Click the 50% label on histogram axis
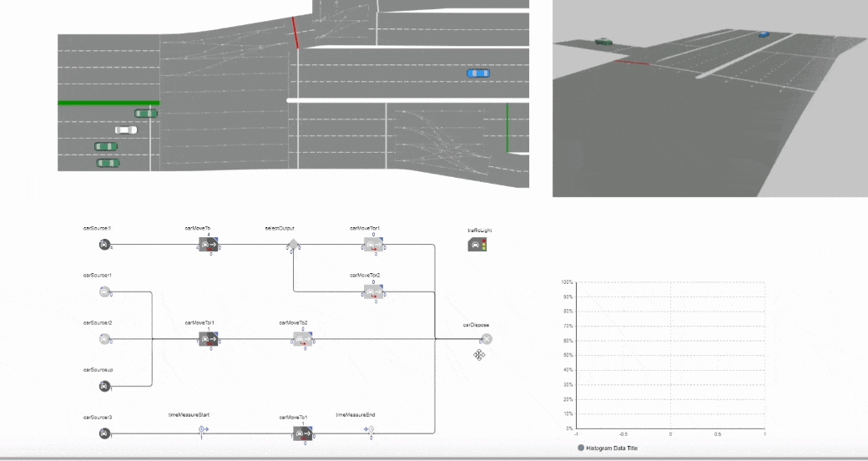Screen dimensions: 868x461 [x=568, y=355]
